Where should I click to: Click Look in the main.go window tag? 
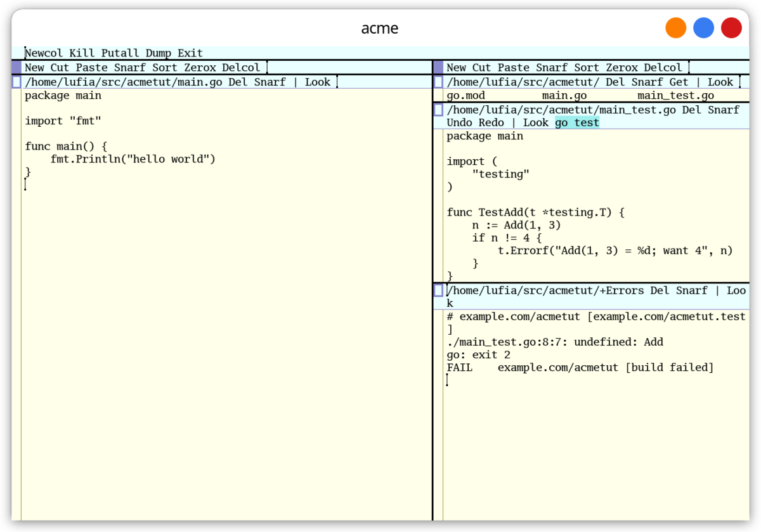pyautogui.click(x=318, y=82)
